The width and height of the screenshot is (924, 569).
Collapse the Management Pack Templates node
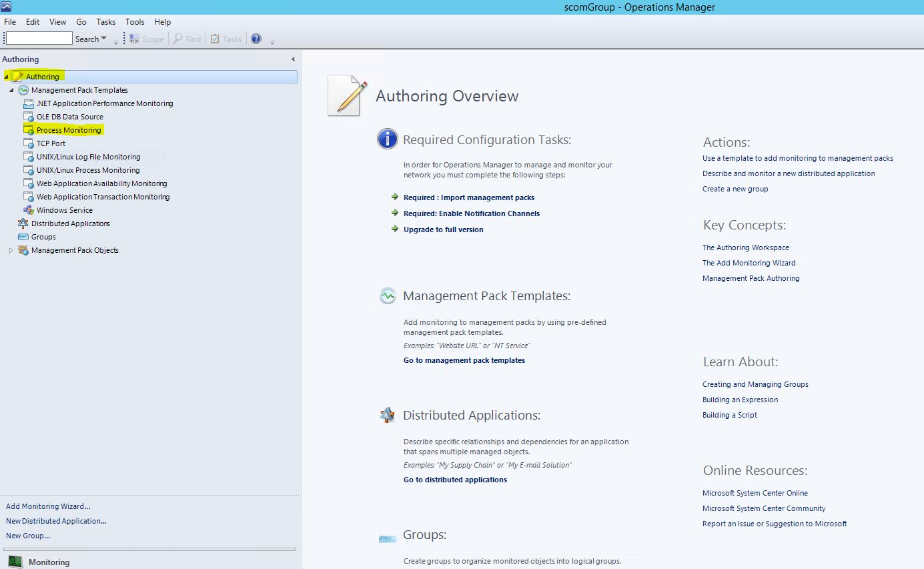pos(11,90)
